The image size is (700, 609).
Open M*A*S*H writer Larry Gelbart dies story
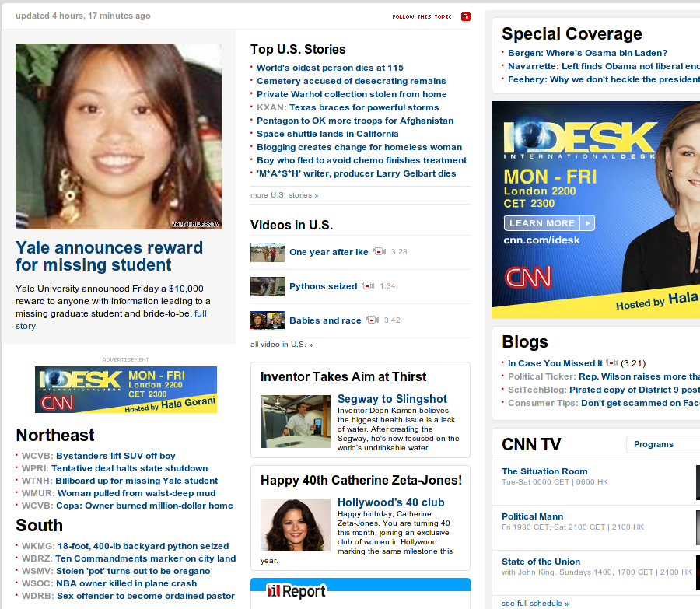356,173
